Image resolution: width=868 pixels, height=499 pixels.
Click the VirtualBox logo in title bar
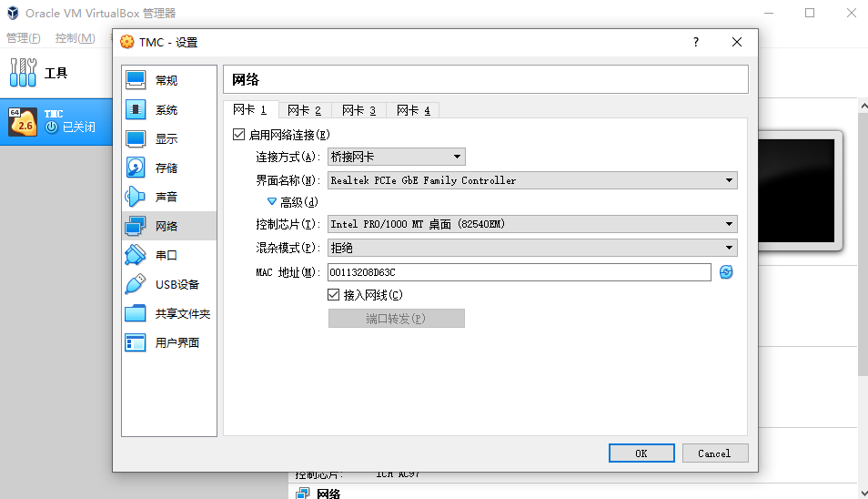(13, 13)
